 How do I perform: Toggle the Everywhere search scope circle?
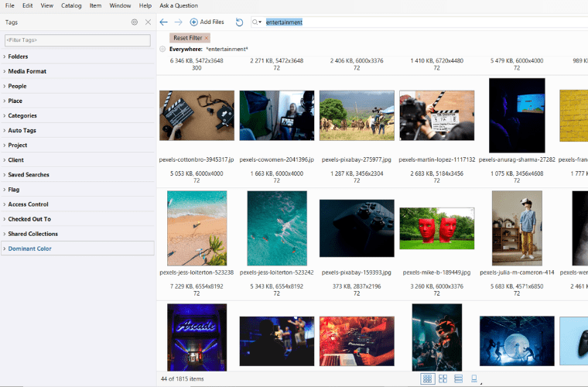tap(162, 50)
